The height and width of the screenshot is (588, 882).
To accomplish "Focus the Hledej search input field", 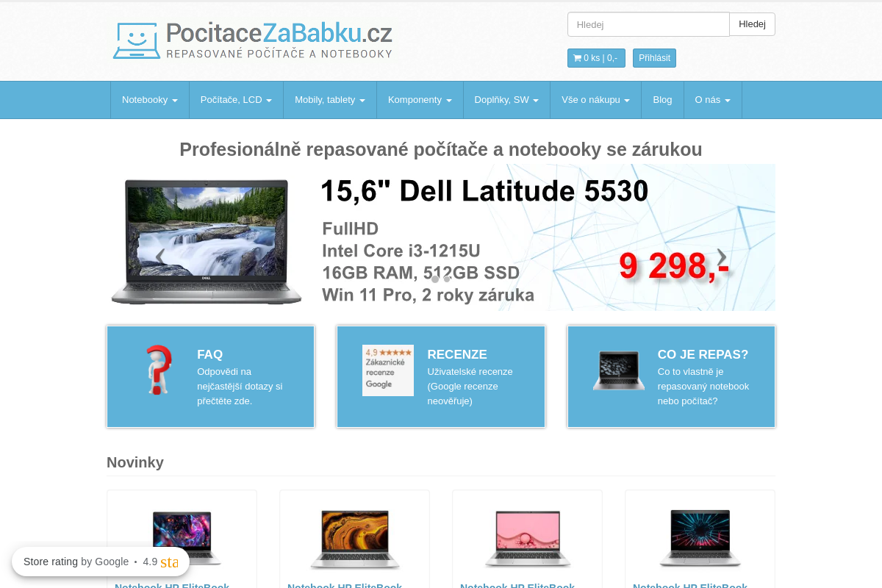I will coord(648,24).
